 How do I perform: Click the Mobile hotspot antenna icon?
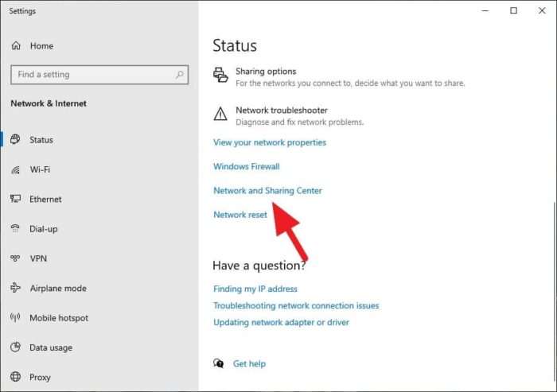[x=15, y=317]
